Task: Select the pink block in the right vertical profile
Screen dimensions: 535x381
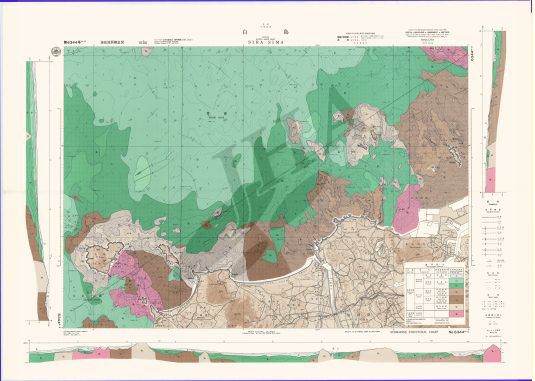Action: coord(490,180)
